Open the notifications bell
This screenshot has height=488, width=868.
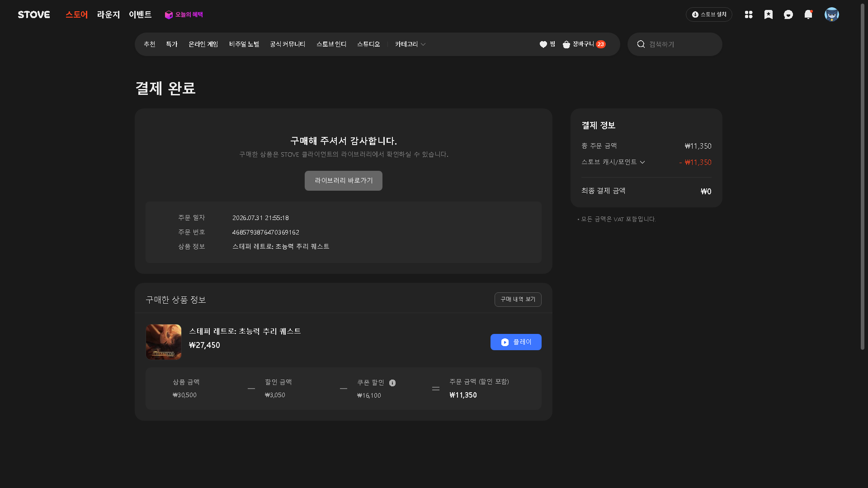coord(808,14)
